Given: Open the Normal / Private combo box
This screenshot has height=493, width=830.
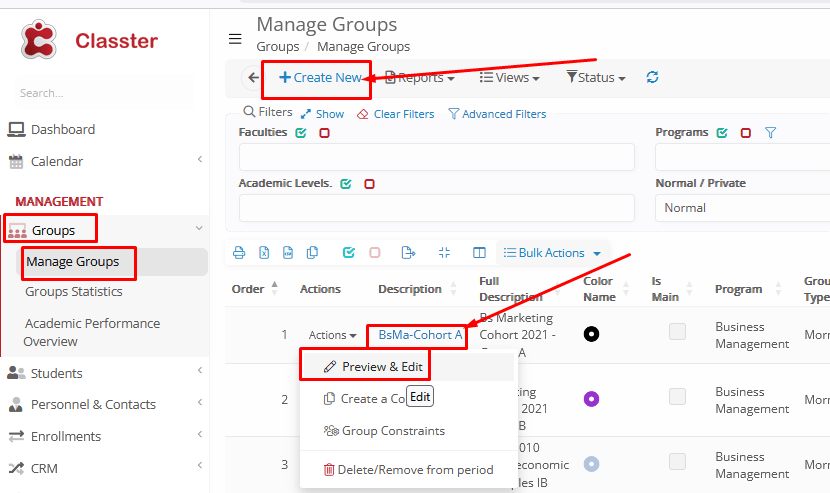Looking at the screenshot, I should pos(742,208).
